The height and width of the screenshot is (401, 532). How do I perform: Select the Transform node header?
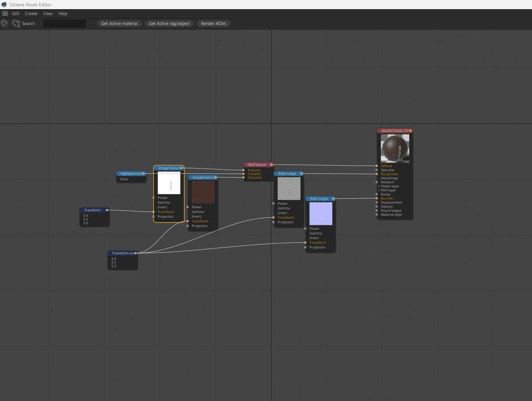[94, 210]
